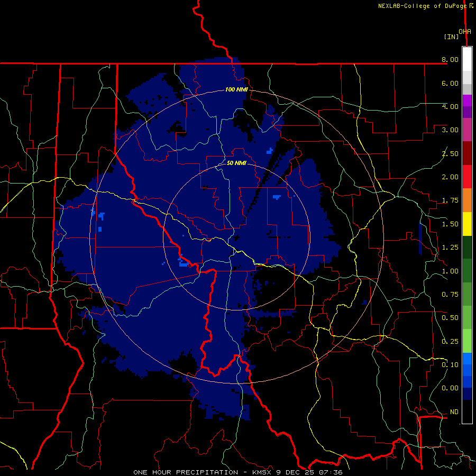Click the 4.00 legend value
This screenshot has height=476, width=476.
click(x=450, y=106)
